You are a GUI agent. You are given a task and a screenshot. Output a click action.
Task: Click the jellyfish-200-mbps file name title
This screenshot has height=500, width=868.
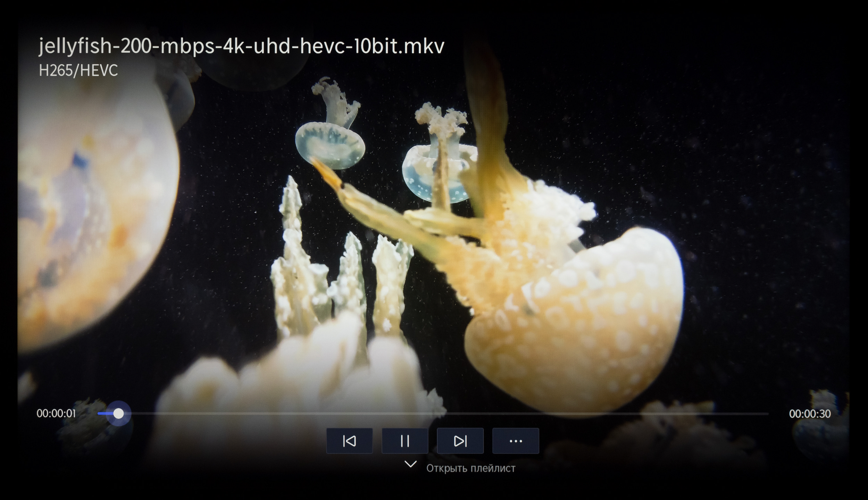point(241,46)
